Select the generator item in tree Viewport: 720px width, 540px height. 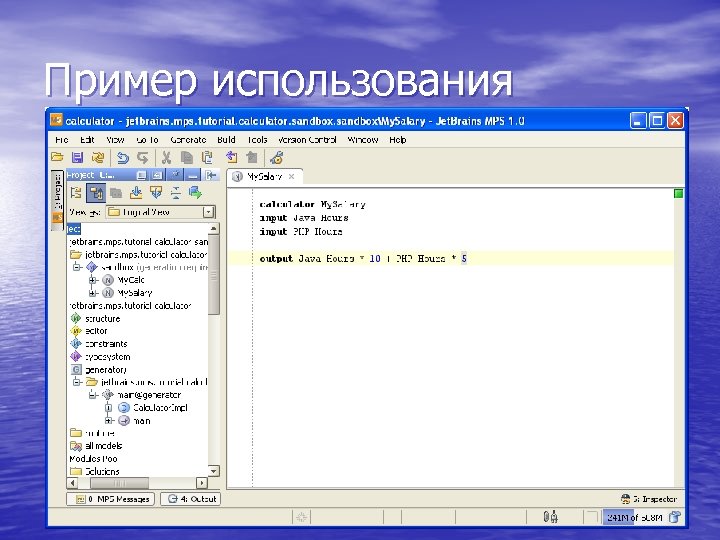coord(98,369)
